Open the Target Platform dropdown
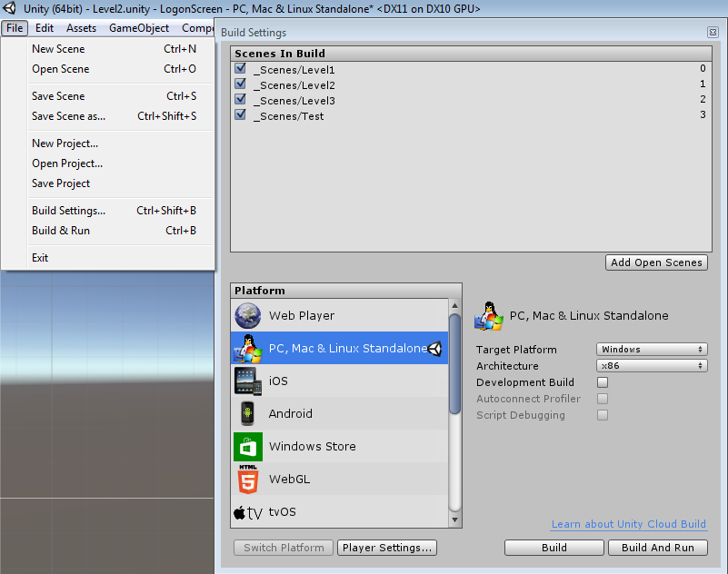This screenshot has height=574, width=728. [652, 349]
